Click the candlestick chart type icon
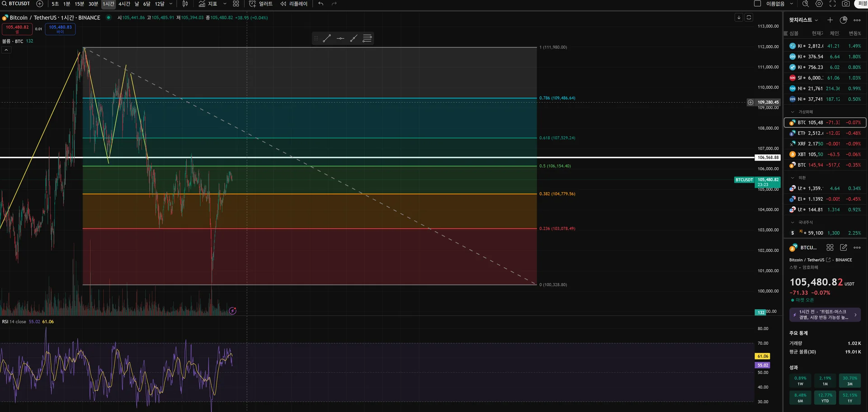 coord(185,4)
